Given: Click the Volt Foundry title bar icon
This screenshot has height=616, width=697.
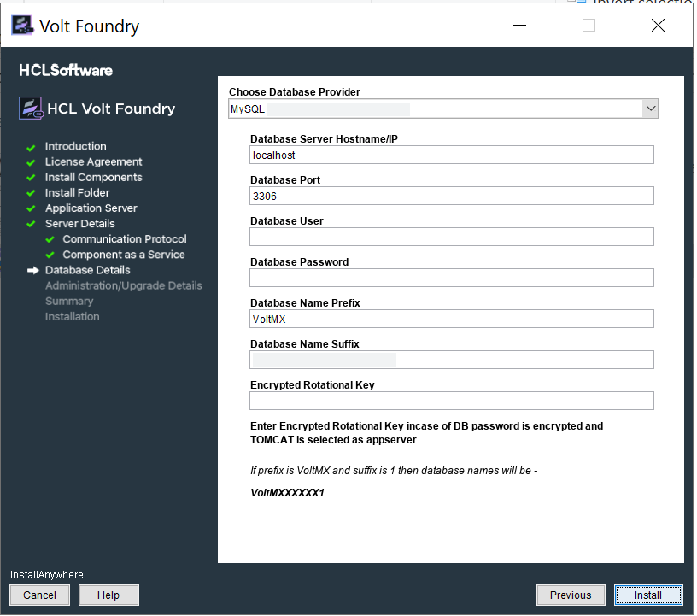Looking at the screenshot, I should (x=23, y=26).
